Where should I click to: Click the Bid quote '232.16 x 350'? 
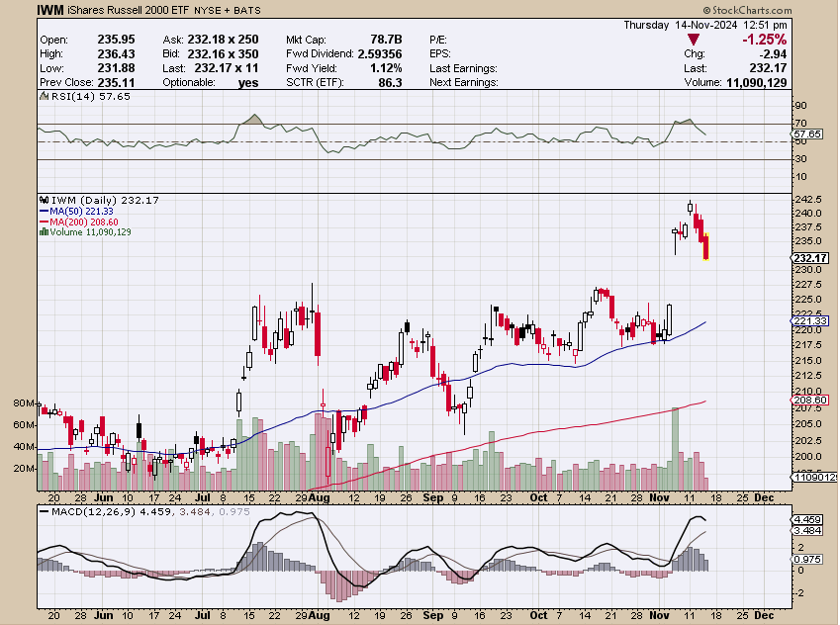pos(223,54)
